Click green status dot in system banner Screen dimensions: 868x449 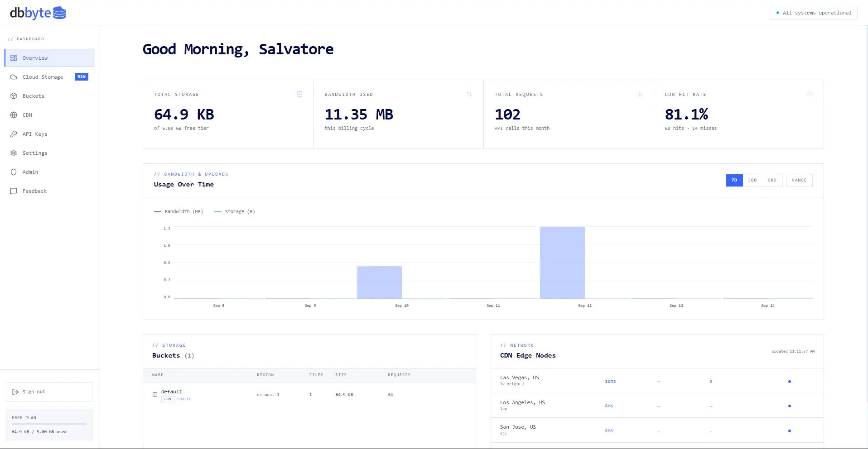point(778,13)
